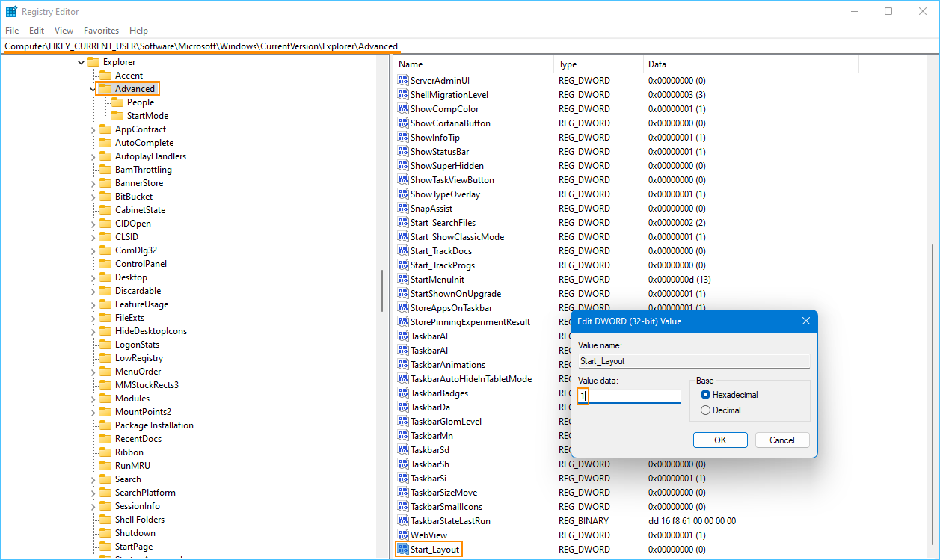Open the Favorites menu
This screenshot has width=940, height=560.
click(x=102, y=31)
